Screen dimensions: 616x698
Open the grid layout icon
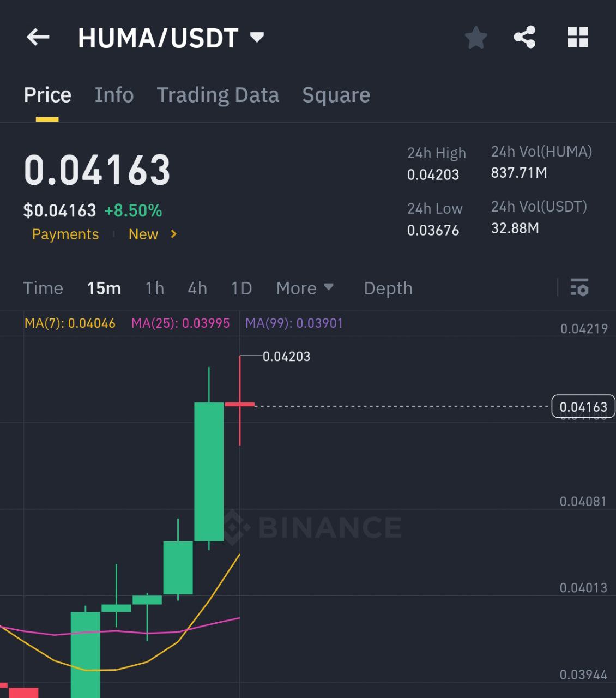578,37
